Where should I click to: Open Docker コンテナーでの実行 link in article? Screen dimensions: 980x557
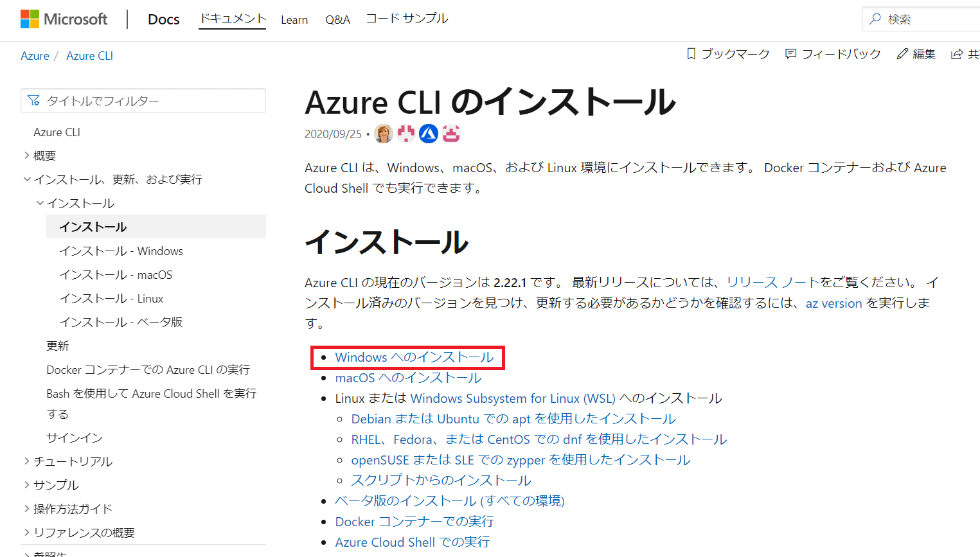point(414,522)
